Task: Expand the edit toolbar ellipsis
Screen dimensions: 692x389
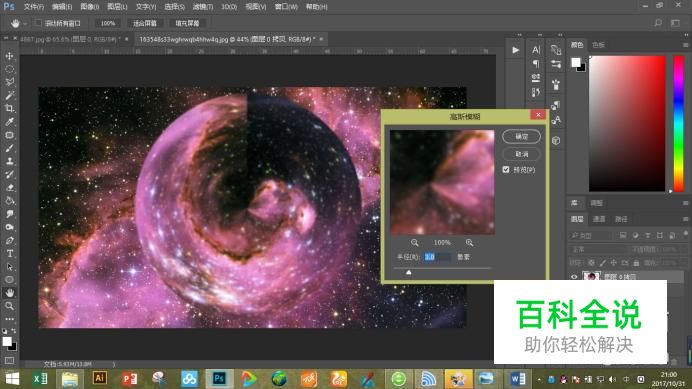Action: [9, 319]
